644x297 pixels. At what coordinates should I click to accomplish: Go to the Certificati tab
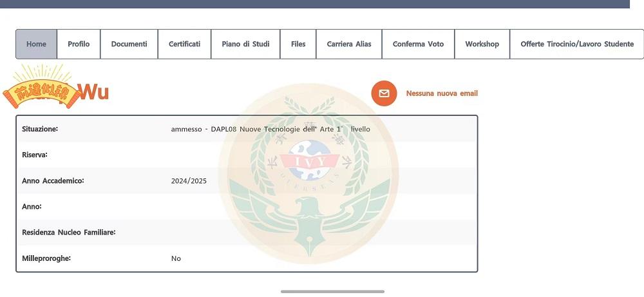pos(184,44)
